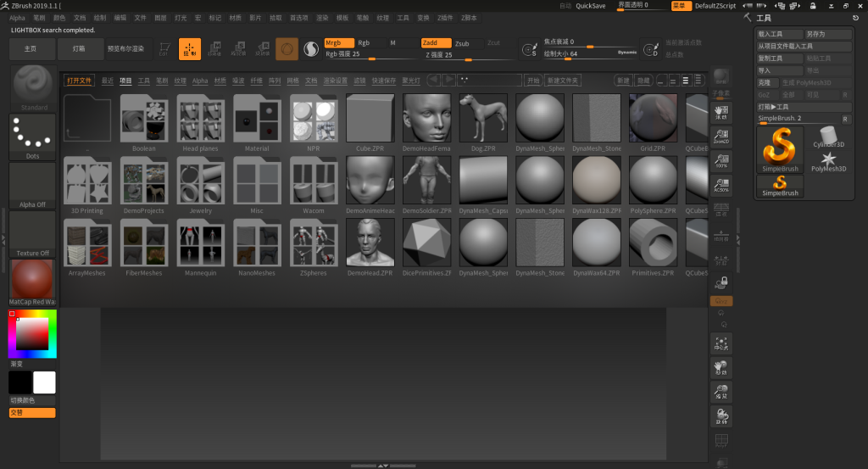The width and height of the screenshot is (868, 469).
Task: Open the MatCap Red Wax material picker
Action: (x=32, y=282)
